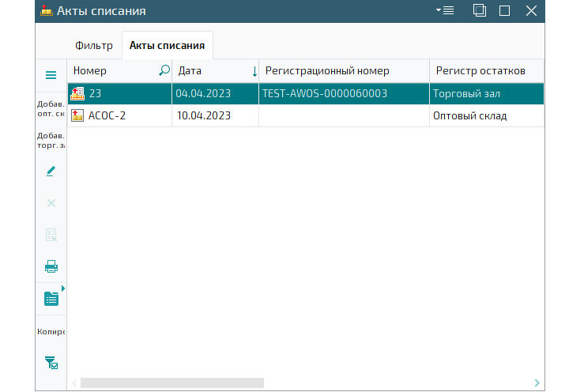Click the Добав. опт. ск button
This screenshot has width=584, height=392.
click(x=51, y=109)
